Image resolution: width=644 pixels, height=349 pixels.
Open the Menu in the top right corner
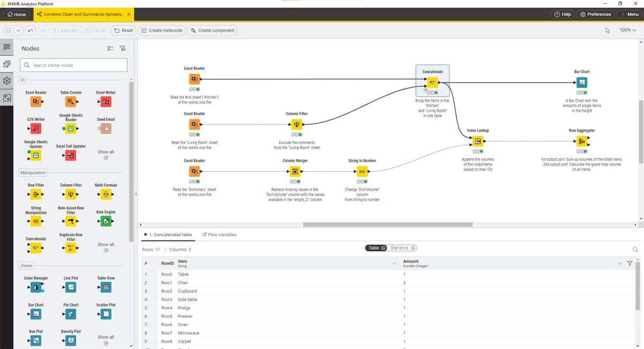click(628, 14)
